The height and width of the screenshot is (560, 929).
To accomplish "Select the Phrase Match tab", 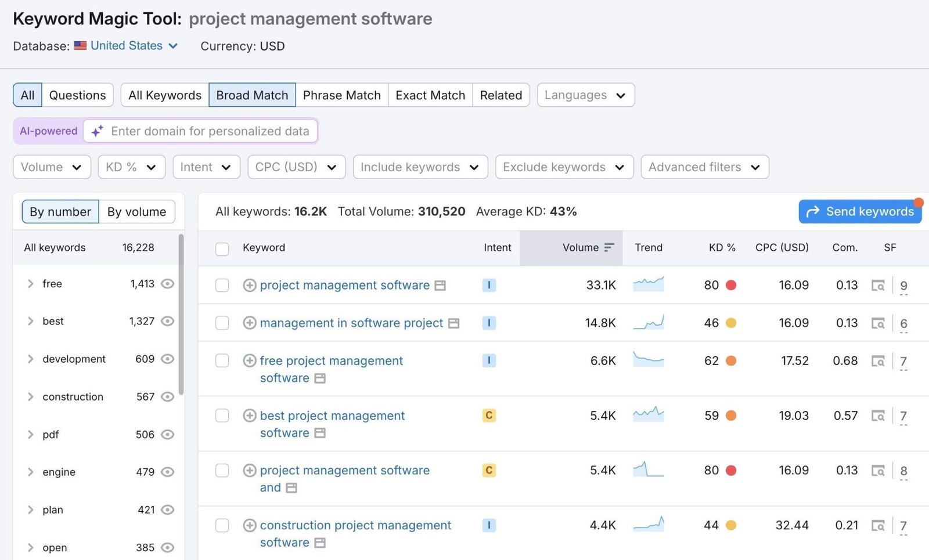I will coord(342,95).
